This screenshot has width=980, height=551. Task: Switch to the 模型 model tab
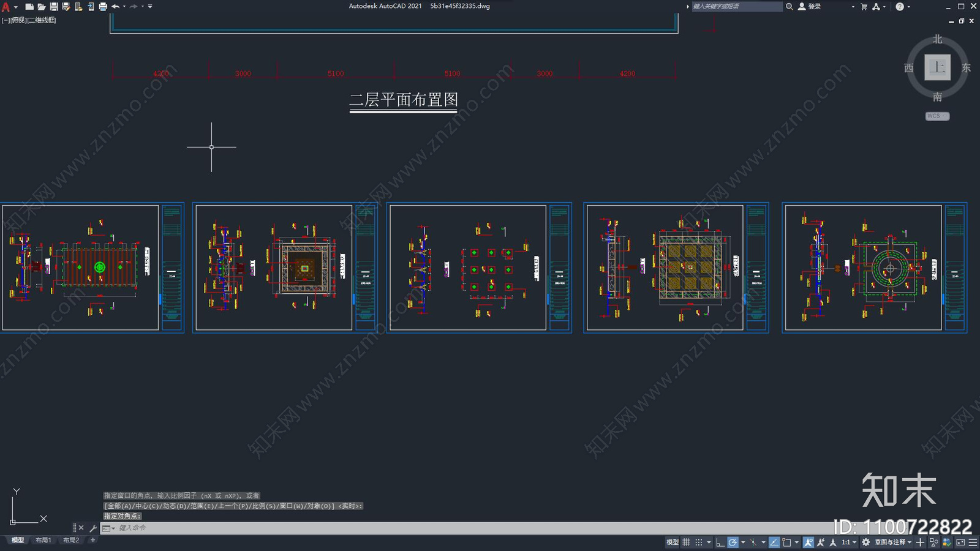point(18,540)
